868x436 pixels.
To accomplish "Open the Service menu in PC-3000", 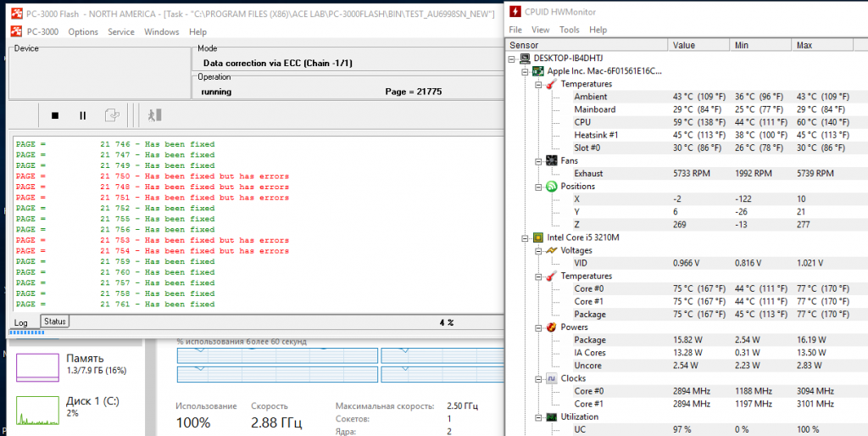I will [x=121, y=32].
